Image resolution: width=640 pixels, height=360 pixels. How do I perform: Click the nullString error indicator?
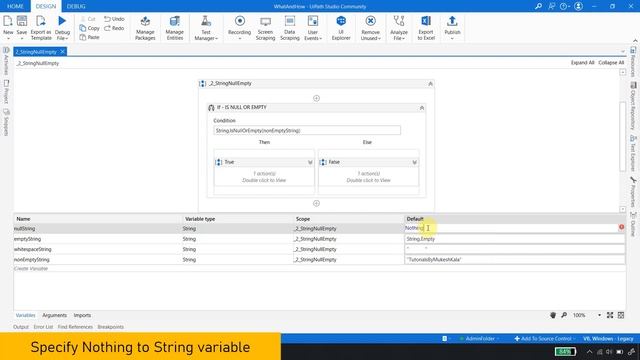coord(621,227)
